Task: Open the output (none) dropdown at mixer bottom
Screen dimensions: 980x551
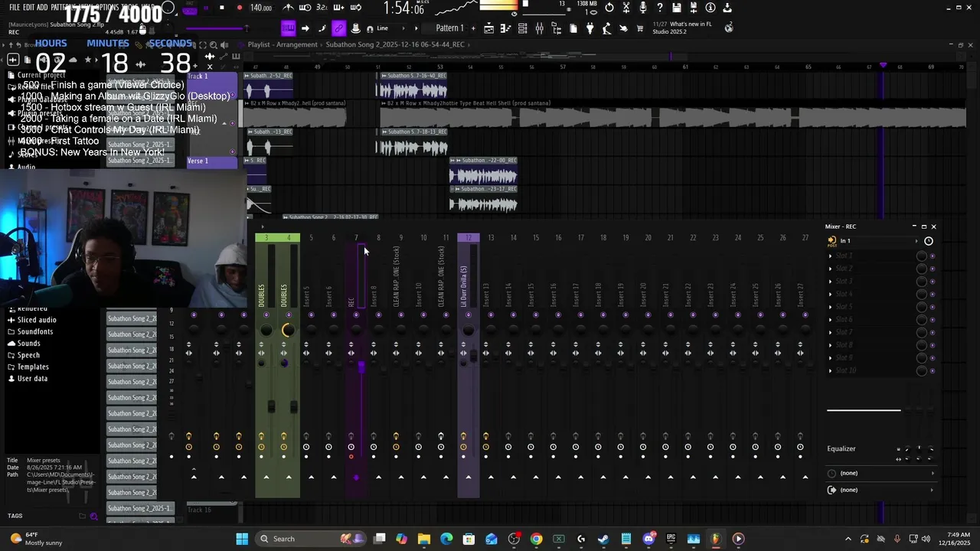Action: pyautogui.click(x=881, y=490)
